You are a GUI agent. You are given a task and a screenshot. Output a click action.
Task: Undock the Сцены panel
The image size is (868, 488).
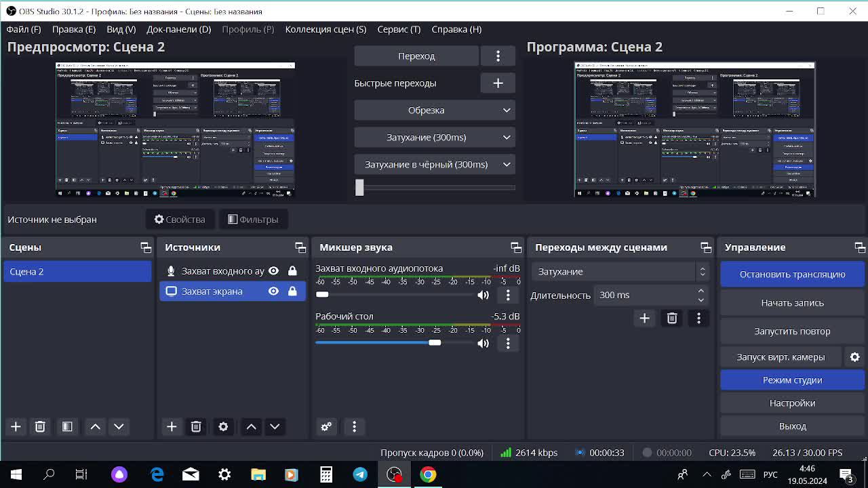[145, 247]
